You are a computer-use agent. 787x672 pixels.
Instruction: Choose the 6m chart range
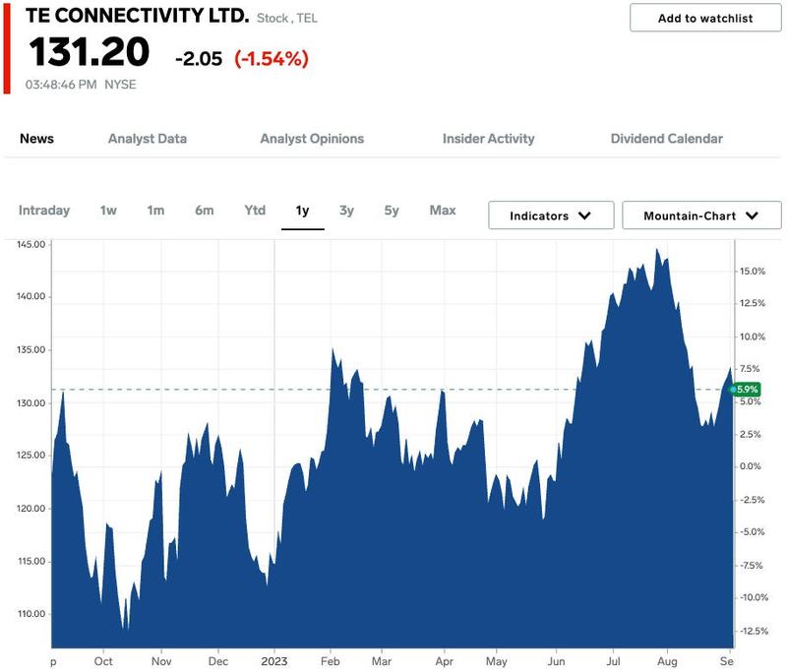pos(205,211)
